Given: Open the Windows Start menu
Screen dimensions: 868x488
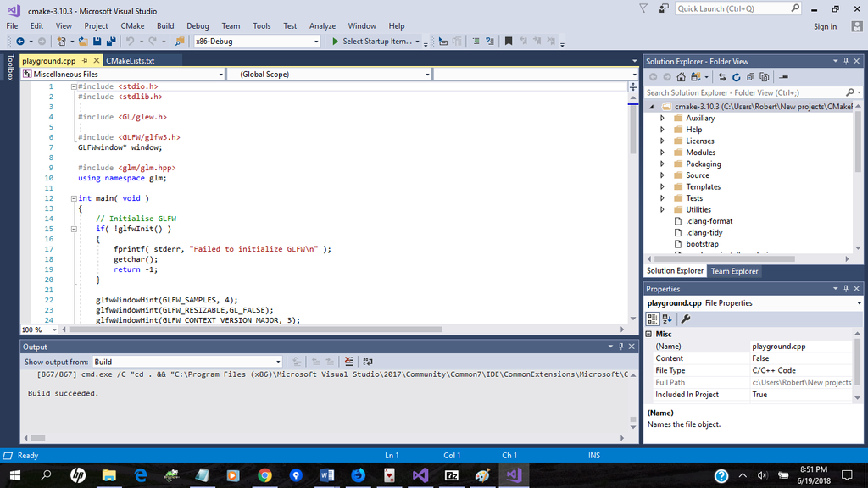Looking at the screenshot, I should click(15, 475).
